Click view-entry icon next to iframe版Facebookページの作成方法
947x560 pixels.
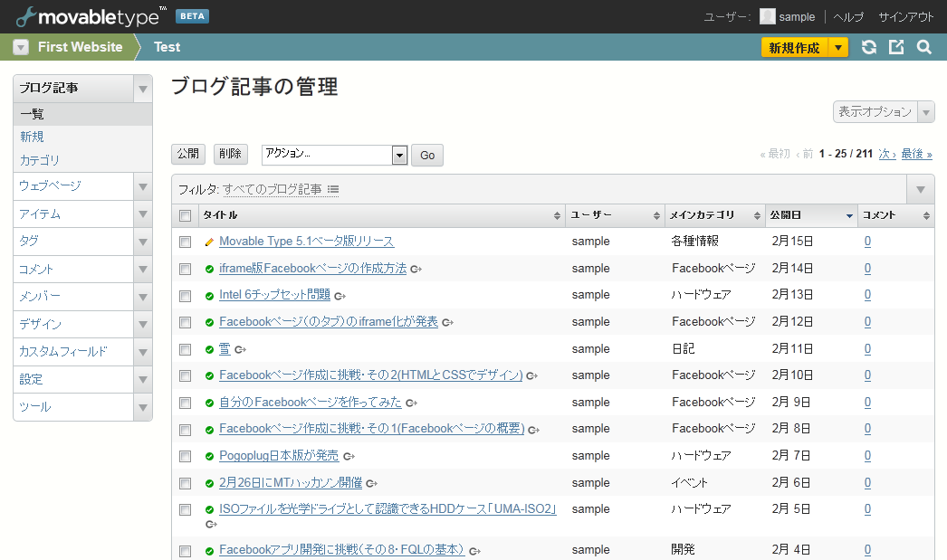click(416, 269)
